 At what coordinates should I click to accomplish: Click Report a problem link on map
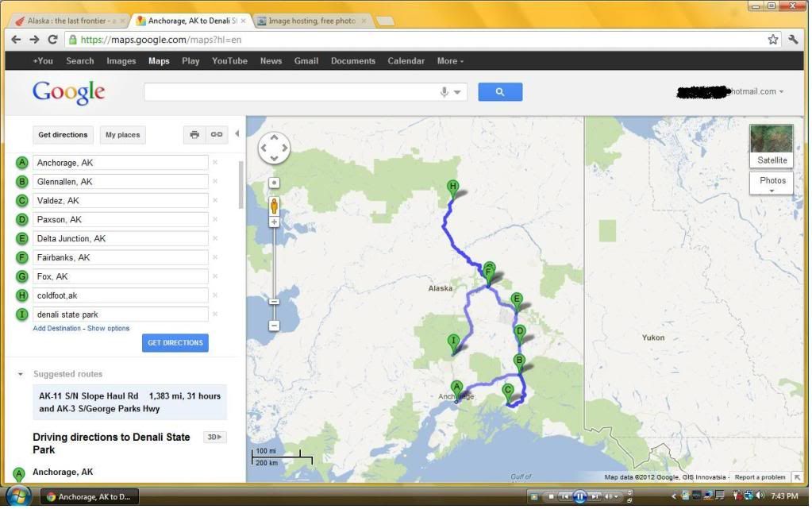click(760, 477)
